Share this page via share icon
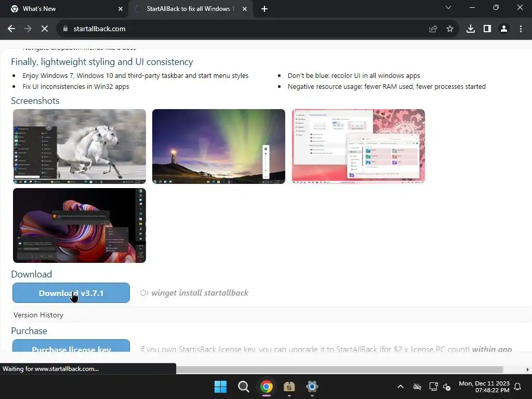 (x=433, y=29)
